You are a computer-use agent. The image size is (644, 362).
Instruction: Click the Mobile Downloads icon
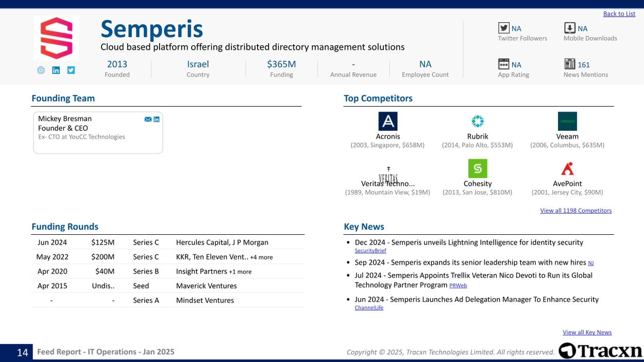click(x=569, y=28)
